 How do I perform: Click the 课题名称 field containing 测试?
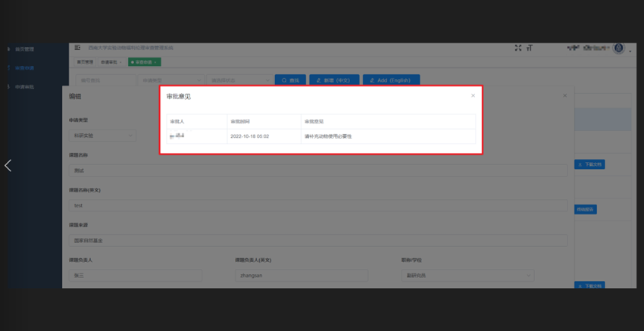[x=318, y=170]
